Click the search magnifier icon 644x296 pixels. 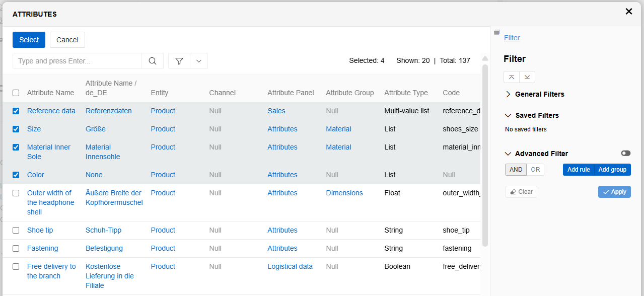(153, 61)
